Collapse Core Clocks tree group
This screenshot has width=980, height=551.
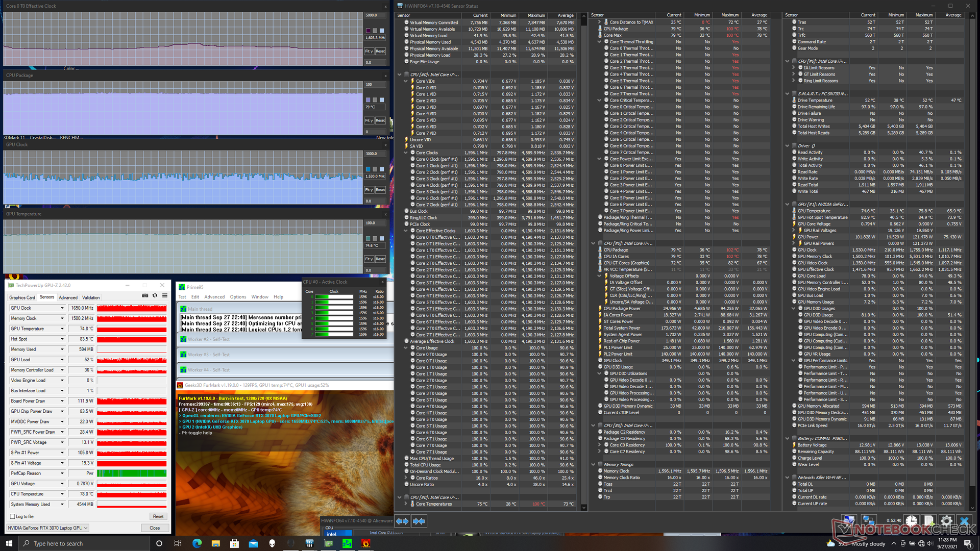click(x=406, y=153)
